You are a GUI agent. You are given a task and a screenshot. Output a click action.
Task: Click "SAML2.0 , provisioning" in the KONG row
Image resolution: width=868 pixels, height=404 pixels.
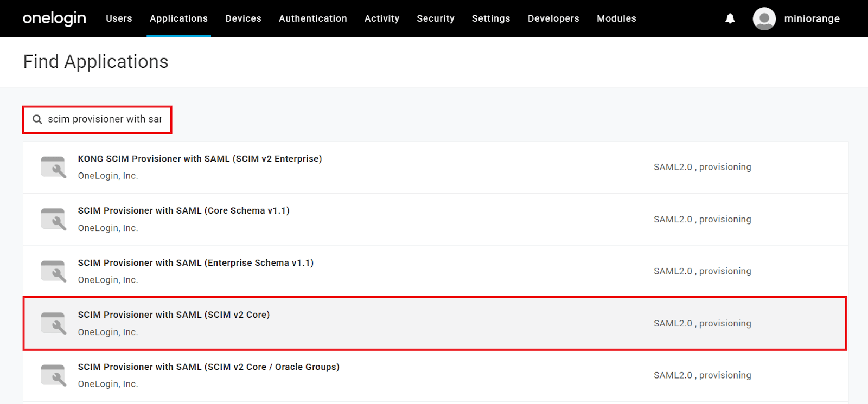[x=703, y=167]
